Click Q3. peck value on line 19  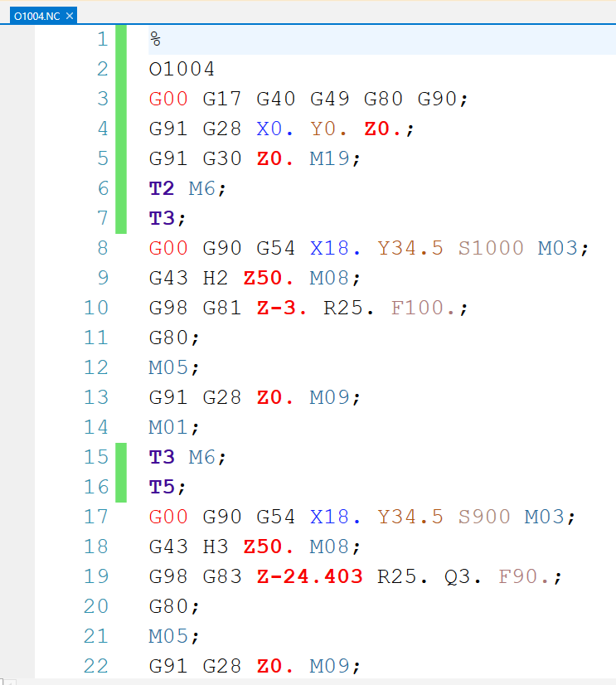pyautogui.click(x=463, y=576)
